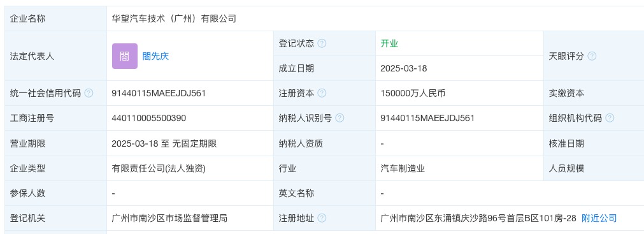Show the 注册资本 info icon
The image size is (644, 234).
(x=322, y=93)
